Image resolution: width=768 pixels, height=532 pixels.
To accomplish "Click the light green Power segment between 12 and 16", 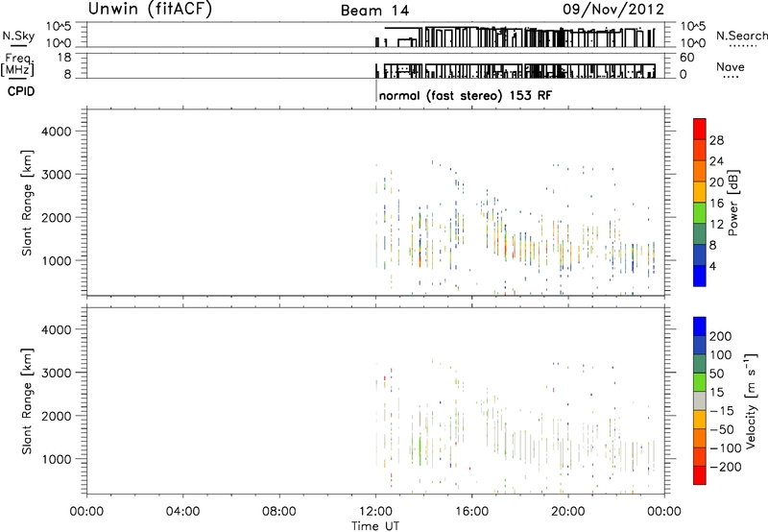I will [x=700, y=212].
